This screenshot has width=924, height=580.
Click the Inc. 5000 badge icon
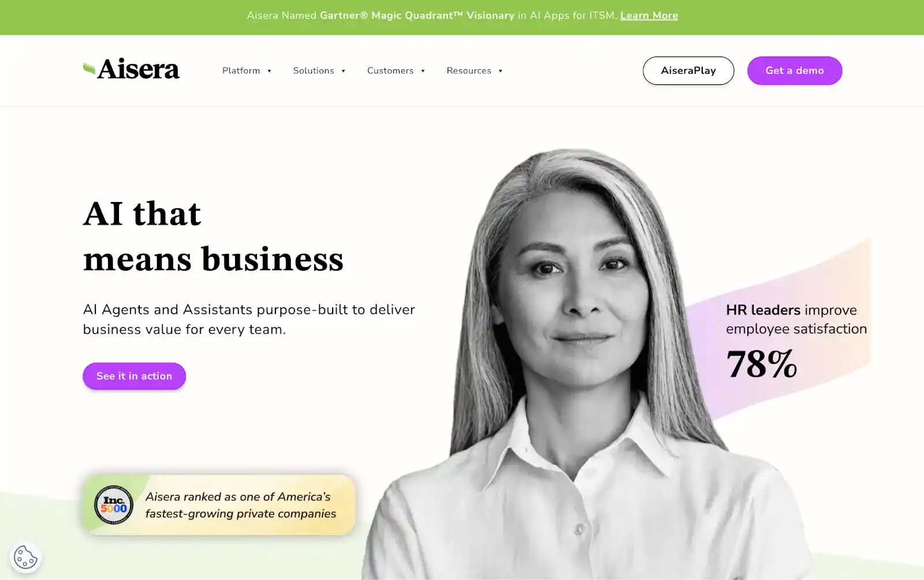coord(114,504)
